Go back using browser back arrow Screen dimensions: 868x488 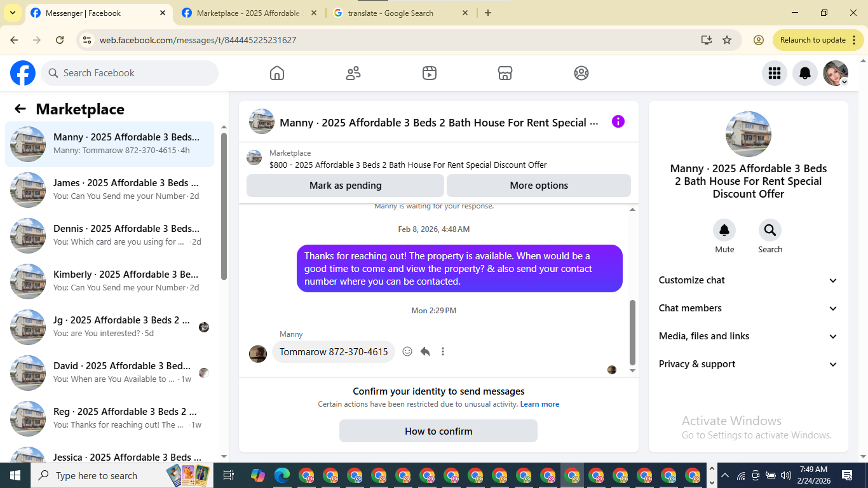pos(14,40)
